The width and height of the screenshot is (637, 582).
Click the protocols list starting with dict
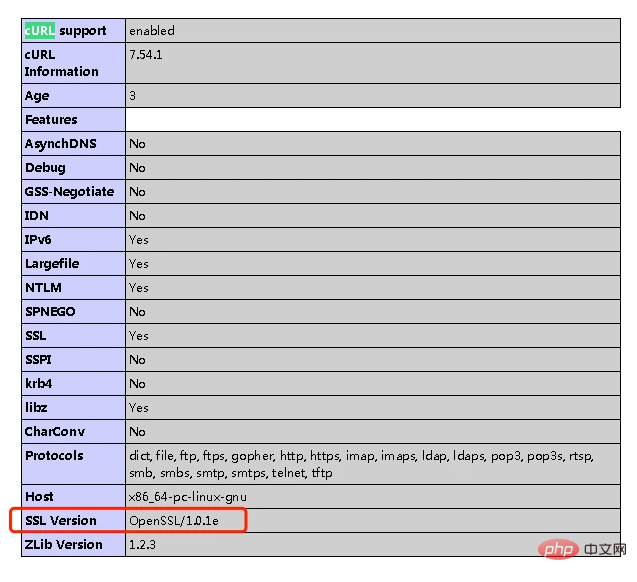tap(360, 464)
